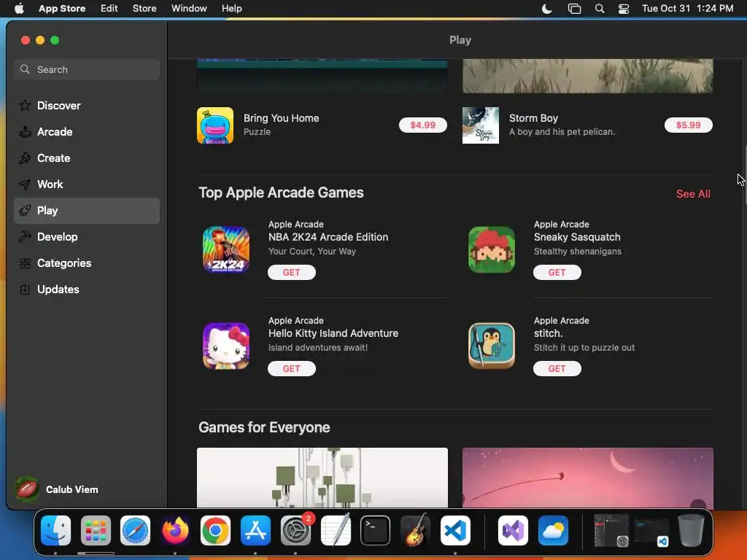
Task: Open Finder from the Dock
Action: (55, 531)
